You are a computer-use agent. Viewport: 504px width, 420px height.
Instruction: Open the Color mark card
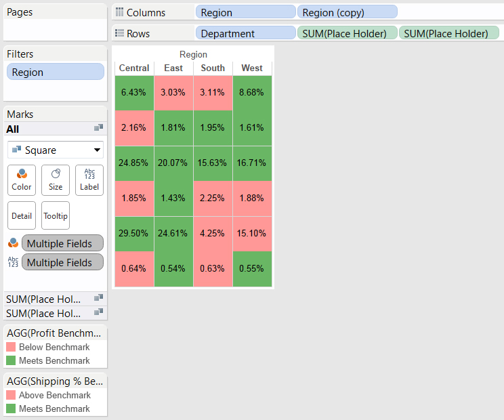(x=22, y=180)
